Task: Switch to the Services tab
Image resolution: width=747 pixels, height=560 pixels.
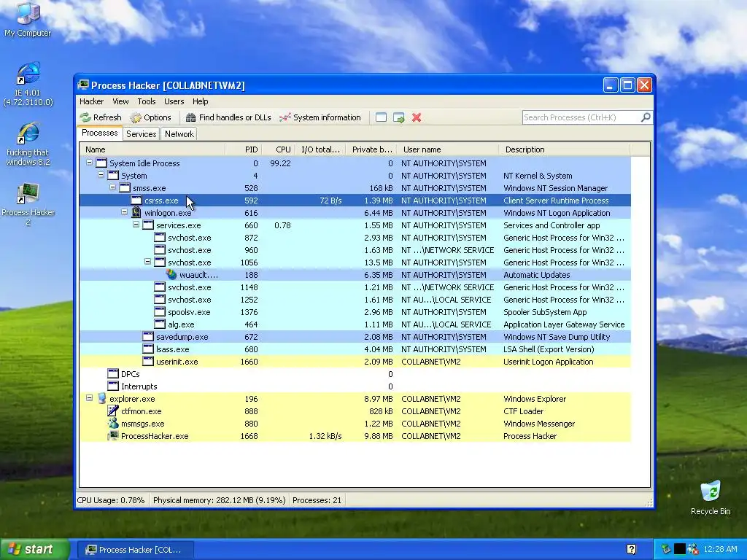Action: point(141,134)
